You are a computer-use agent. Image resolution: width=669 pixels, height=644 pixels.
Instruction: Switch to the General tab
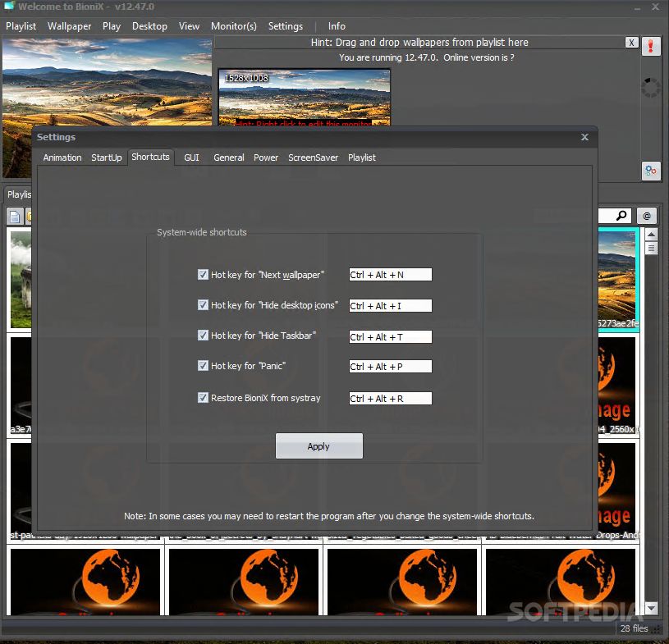[229, 158]
